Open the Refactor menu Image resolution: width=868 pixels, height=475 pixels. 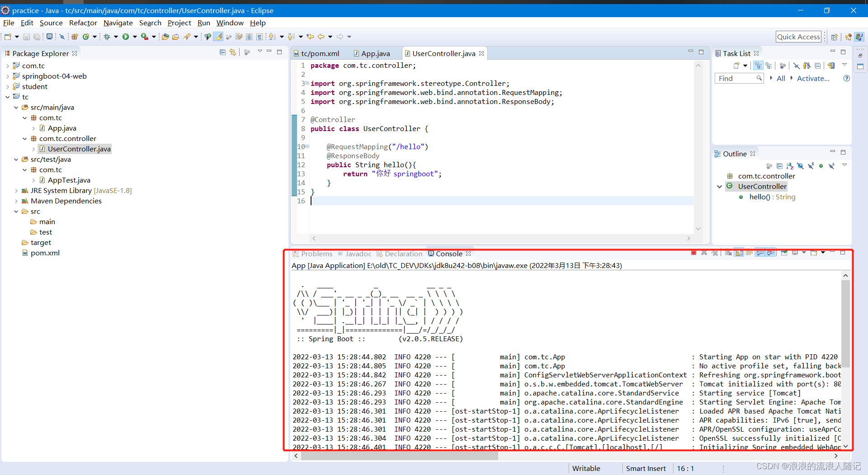(83, 23)
